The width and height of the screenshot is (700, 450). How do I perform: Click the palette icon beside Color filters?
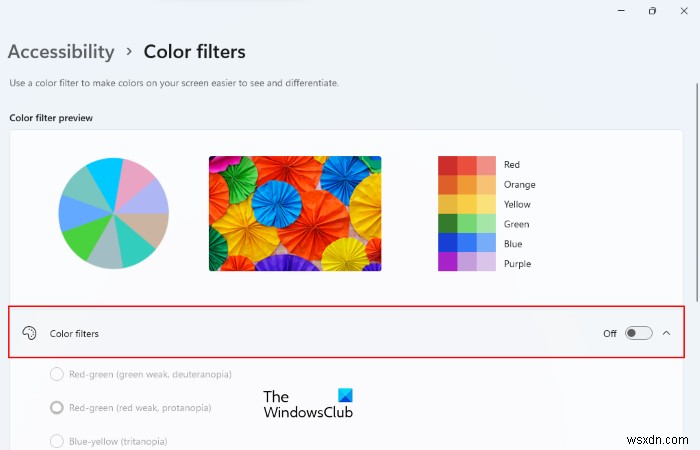[29, 333]
